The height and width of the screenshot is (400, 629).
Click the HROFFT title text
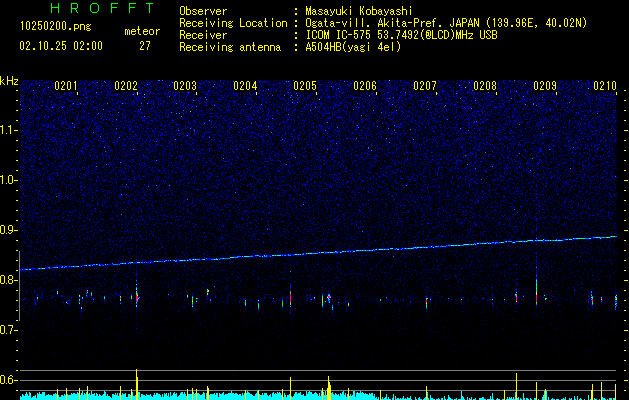tap(102, 8)
